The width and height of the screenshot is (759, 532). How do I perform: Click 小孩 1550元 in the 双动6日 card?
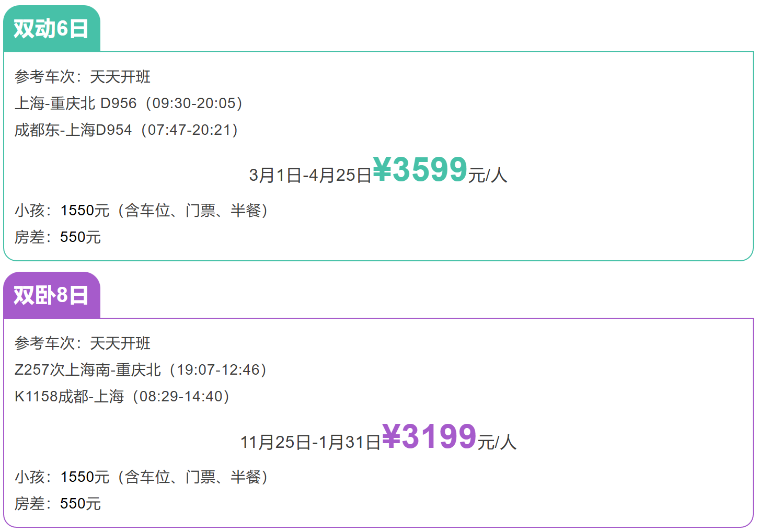coord(62,211)
